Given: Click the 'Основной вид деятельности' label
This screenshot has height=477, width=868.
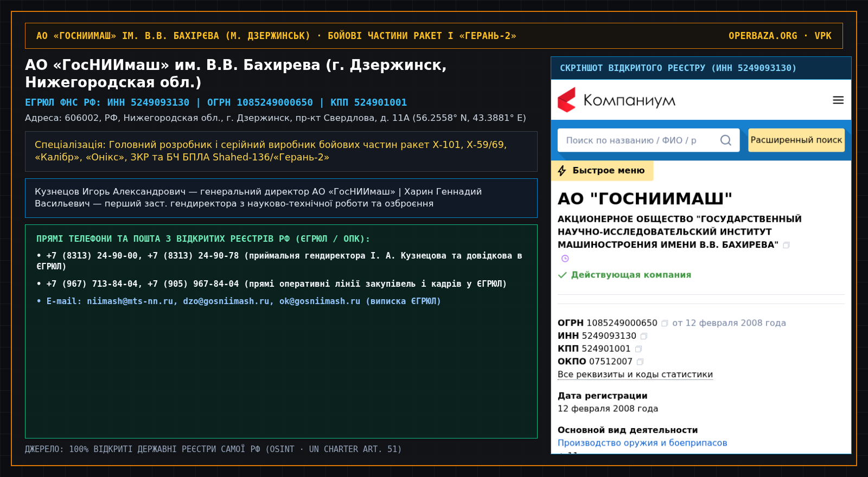Looking at the screenshot, I should pyautogui.click(x=628, y=430).
